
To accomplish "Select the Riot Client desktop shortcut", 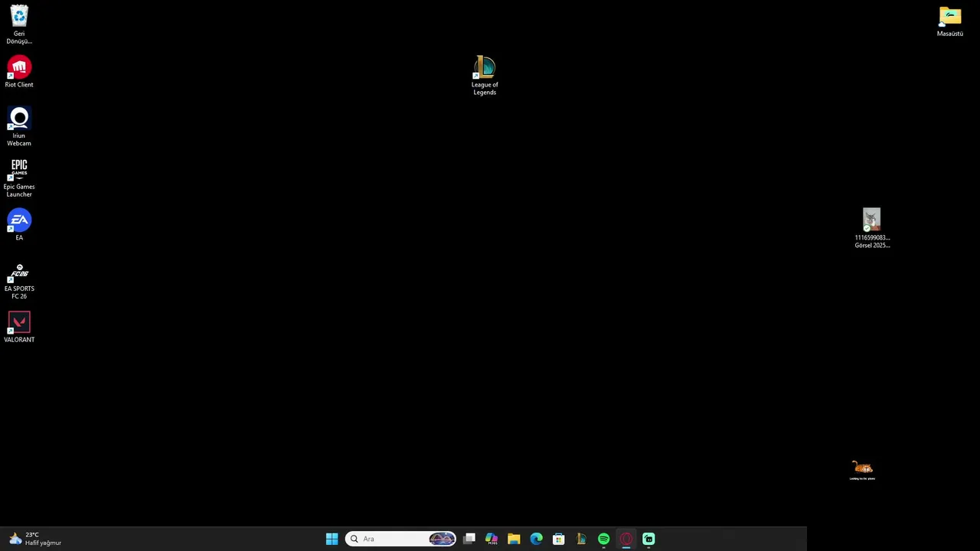I will pyautogui.click(x=19, y=72).
